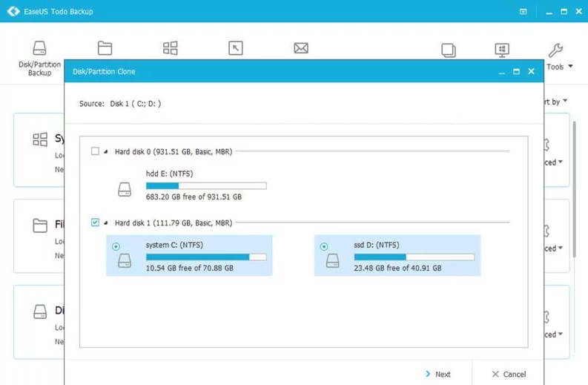Click the EaseUS logo in title bar
This screenshot has width=588, height=385.
pyautogui.click(x=13, y=11)
